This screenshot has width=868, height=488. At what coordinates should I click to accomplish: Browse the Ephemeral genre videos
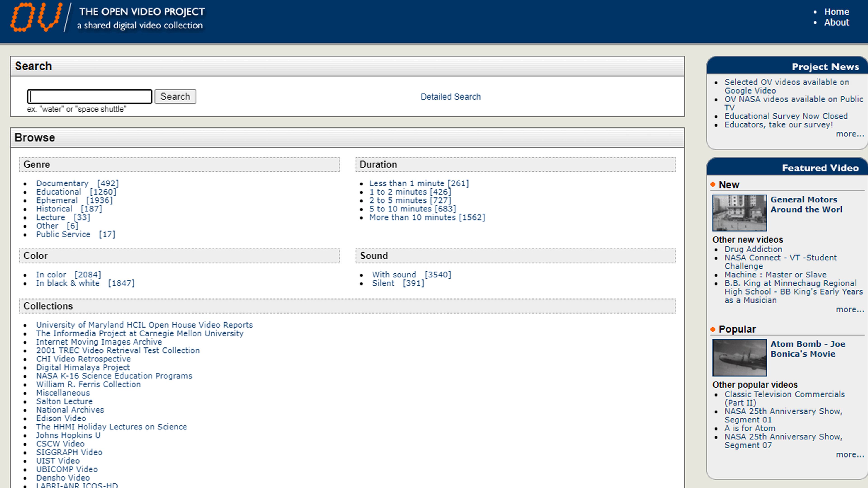(x=57, y=200)
